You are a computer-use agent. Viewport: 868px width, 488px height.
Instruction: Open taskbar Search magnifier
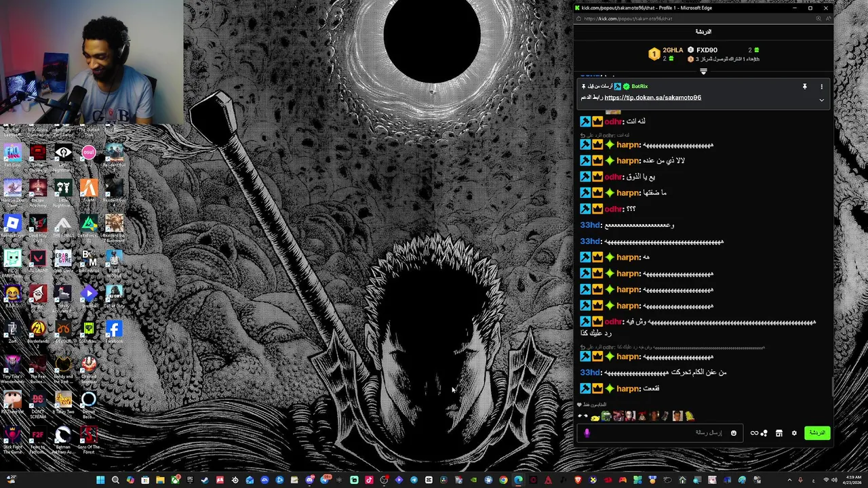[x=115, y=480]
